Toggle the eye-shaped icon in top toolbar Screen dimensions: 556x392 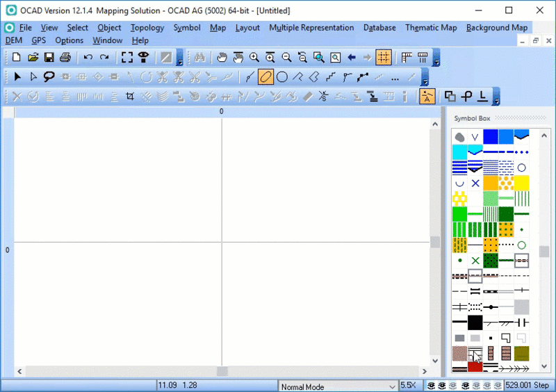tap(143, 57)
